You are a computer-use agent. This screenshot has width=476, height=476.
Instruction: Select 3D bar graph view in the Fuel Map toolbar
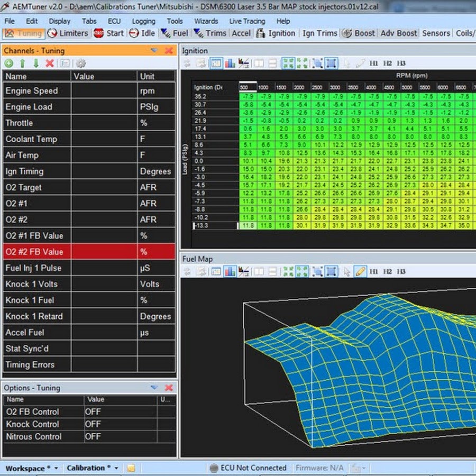(x=230, y=271)
